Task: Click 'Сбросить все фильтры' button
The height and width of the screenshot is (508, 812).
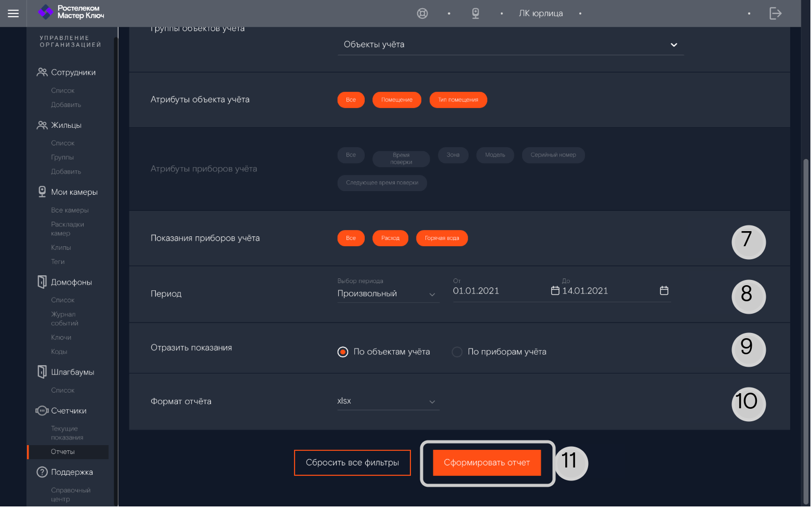Action: pyautogui.click(x=352, y=463)
